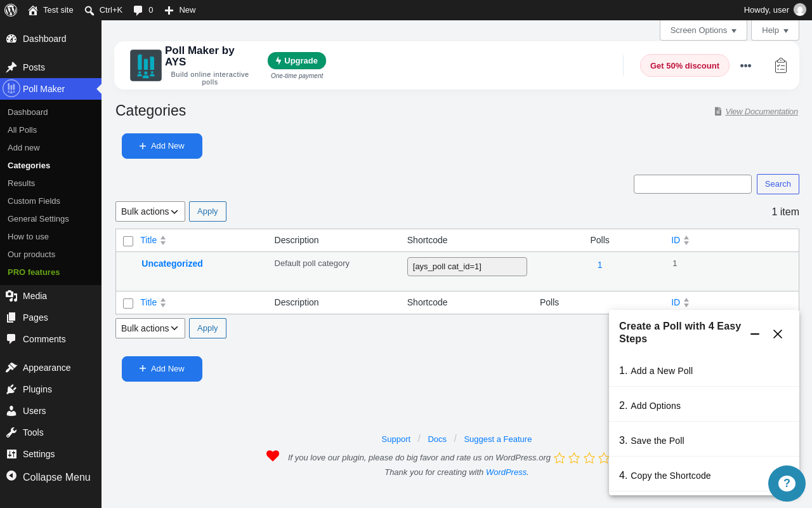Click the first rating star
The image size is (812, 508).
click(x=560, y=458)
